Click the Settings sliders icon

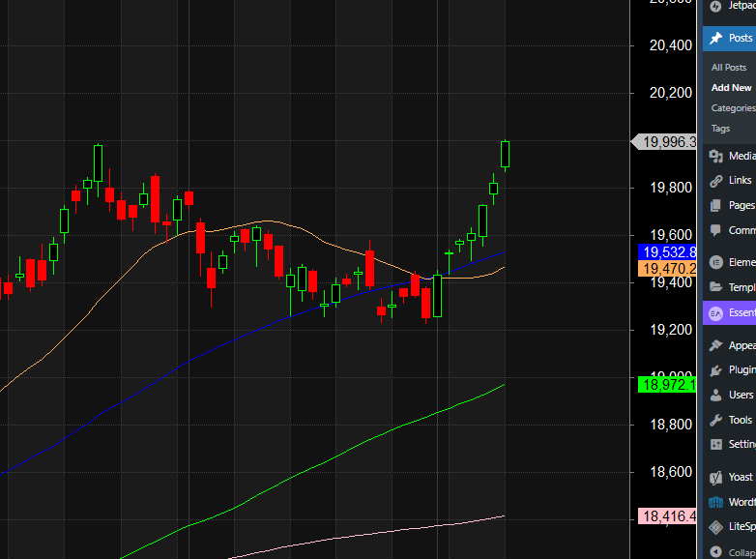pos(716,444)
